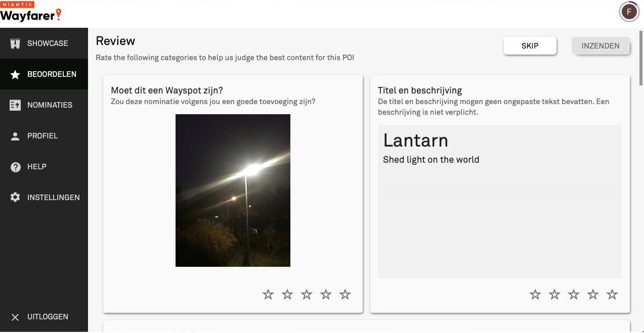The image size is (644, 333).
Task: Rate the Wayspot question five stars
Action: pyautogui.click(x=345, y=295)
